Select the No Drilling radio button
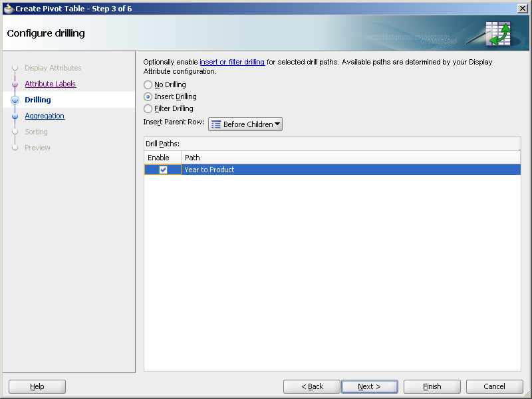 (x=148, y=84)
